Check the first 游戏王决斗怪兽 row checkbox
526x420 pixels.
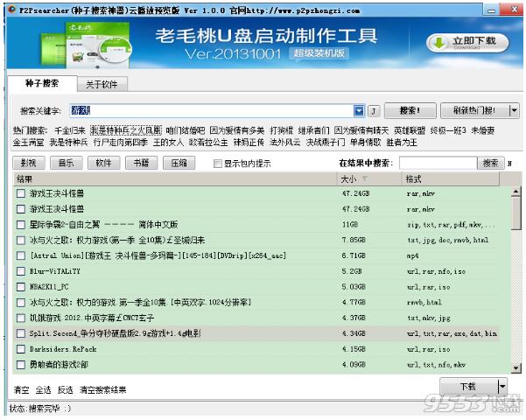(x=21, y=193)
